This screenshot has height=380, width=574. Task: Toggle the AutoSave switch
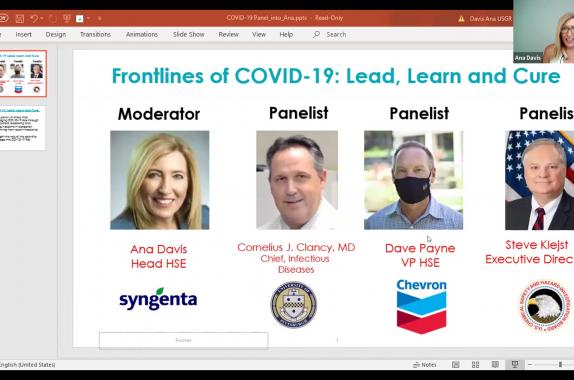point(3,18)
